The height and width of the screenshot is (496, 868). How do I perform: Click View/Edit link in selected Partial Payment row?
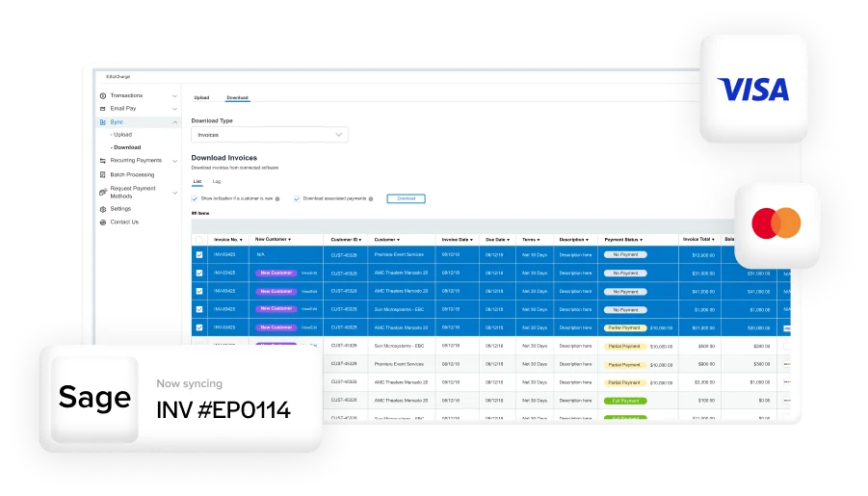pyautogui.click(x=309, y=327)
